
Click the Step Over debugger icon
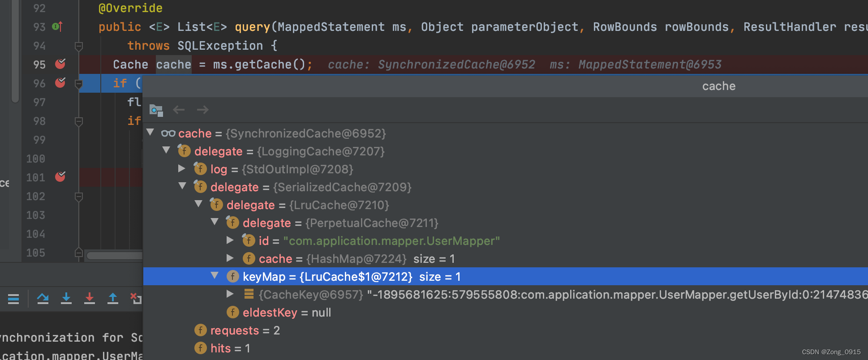coord(43,299)
